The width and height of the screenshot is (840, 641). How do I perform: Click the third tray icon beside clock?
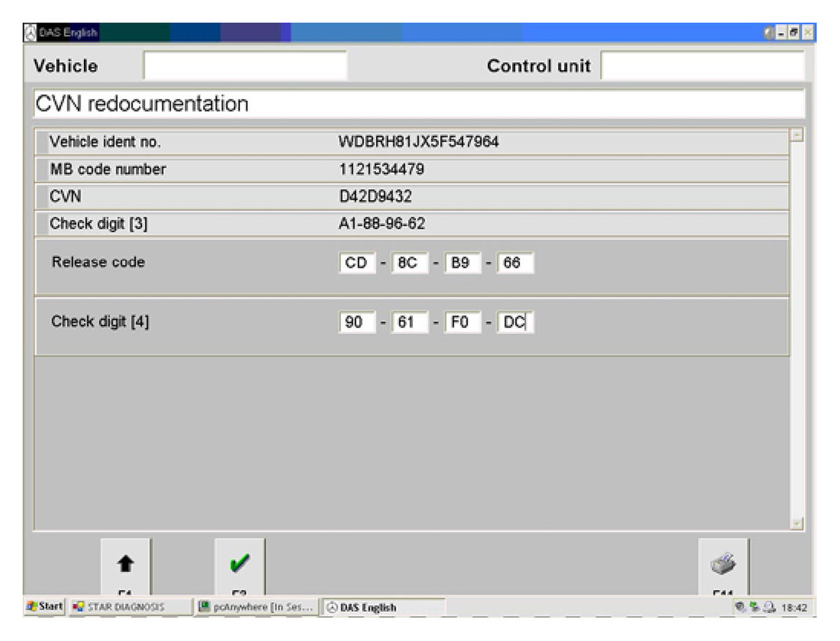click(x=769, y=607)
